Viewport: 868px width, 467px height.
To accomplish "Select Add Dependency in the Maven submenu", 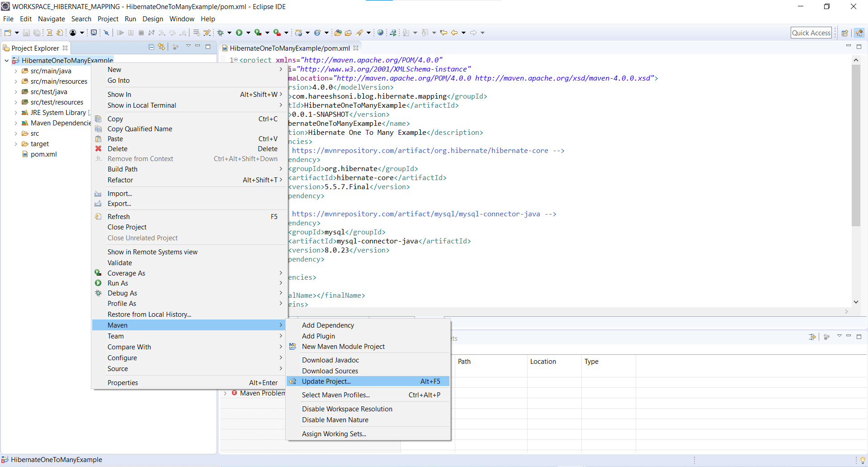I will coord(328,325).
